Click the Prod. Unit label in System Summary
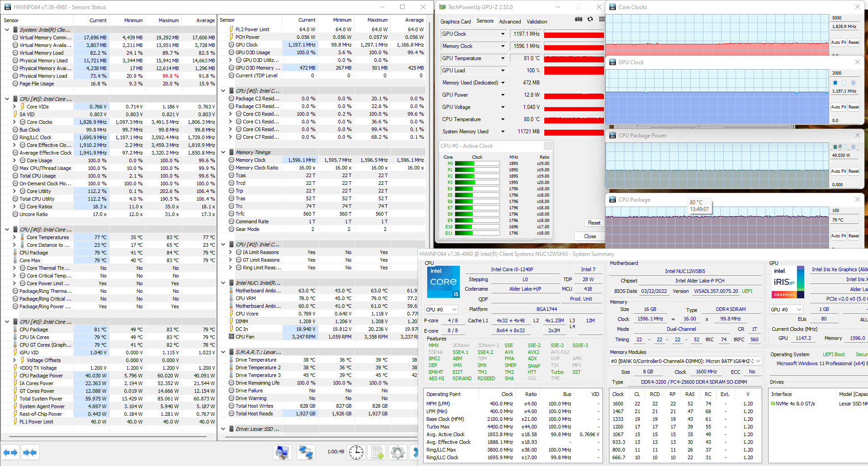The width and height of the screenshot is (868, 466). point(581,299)
